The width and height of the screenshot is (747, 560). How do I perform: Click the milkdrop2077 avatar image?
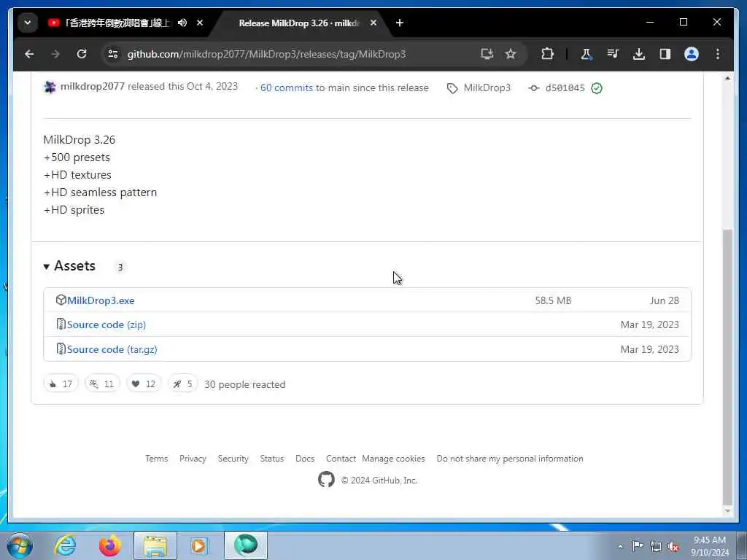pyautogui.click(x=50, y=87)
